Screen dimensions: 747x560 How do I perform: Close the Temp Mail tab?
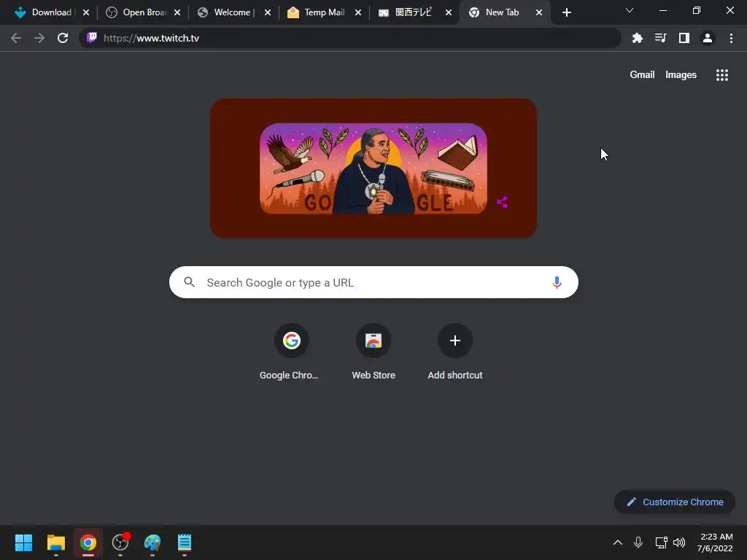click(x=357, y=12)
